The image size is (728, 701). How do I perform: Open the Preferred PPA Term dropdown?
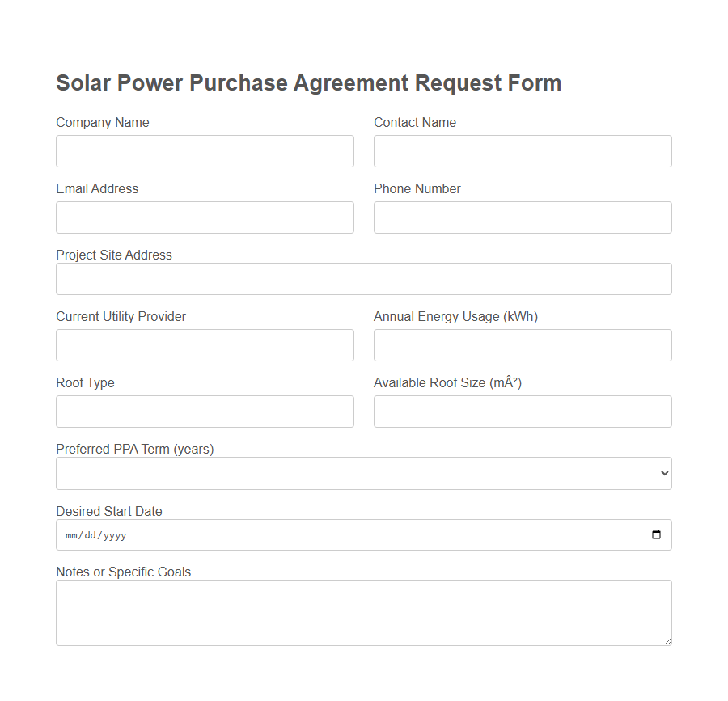point(364,473)
